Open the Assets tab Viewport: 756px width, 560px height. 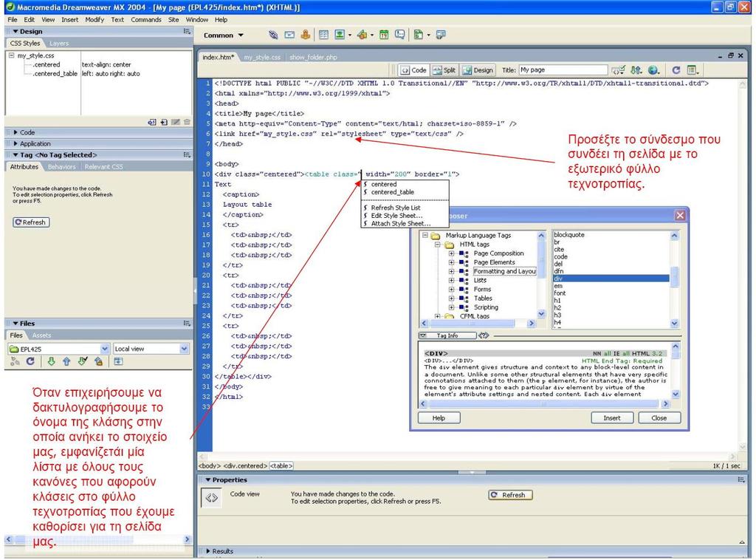[x=41, y=335]
